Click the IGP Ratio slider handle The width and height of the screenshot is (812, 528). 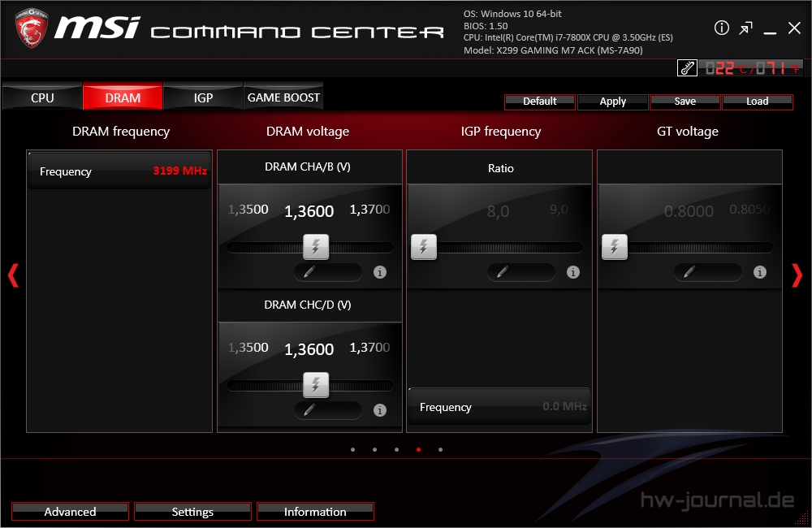[x=424, y=247]
